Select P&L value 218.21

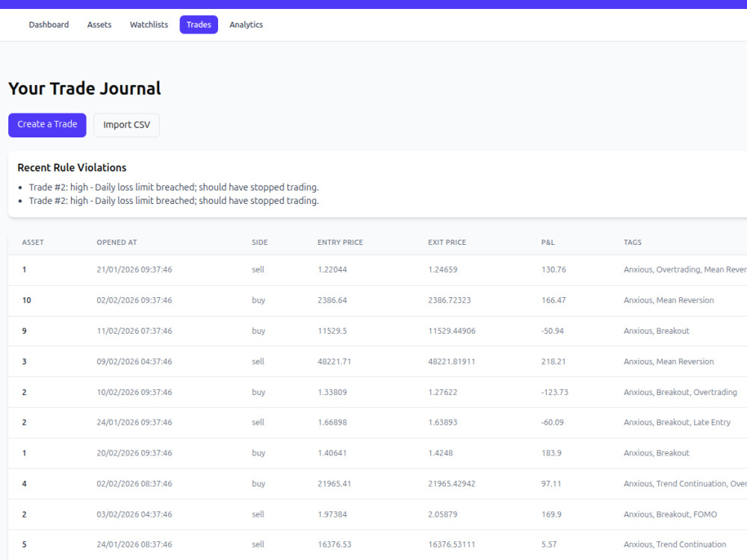(554, 362)
